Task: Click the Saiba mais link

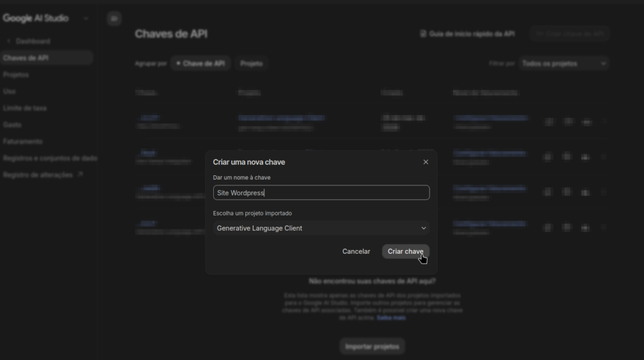Action: [391, 318]
